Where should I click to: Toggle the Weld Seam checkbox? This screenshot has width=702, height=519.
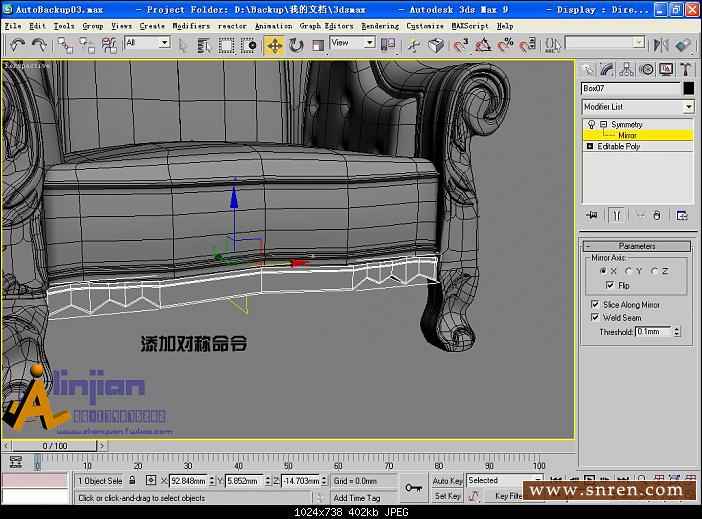point(595,317)
